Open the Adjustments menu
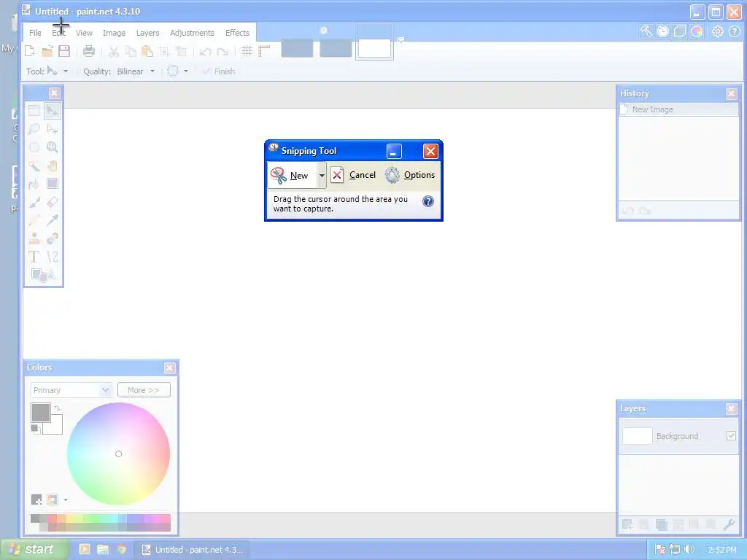This screenshot has height=560, width=747. pyautogui.click(x=192, y=33)
